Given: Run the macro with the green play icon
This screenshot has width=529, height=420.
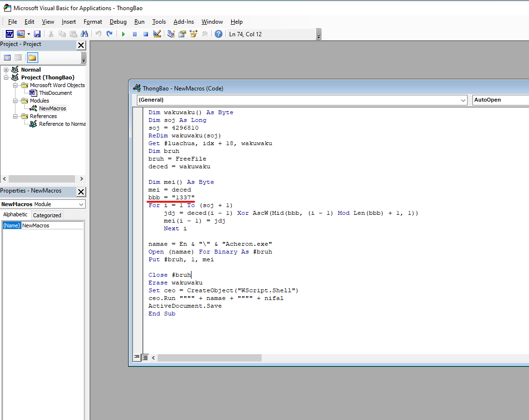Looking at the screenshot, I should (123, 34).
